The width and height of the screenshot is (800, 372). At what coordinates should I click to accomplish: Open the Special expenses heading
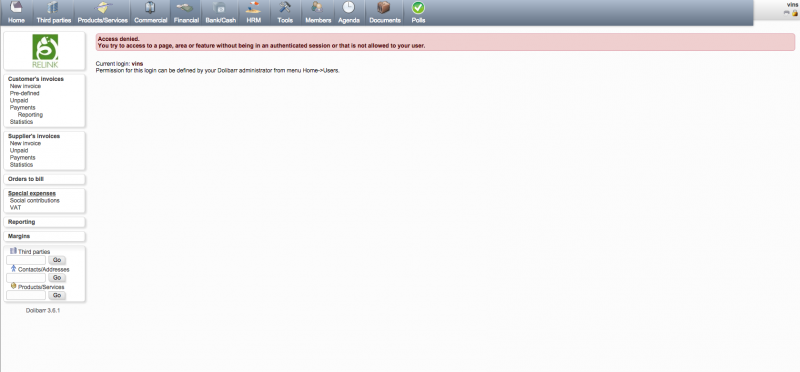coord(32,193)
